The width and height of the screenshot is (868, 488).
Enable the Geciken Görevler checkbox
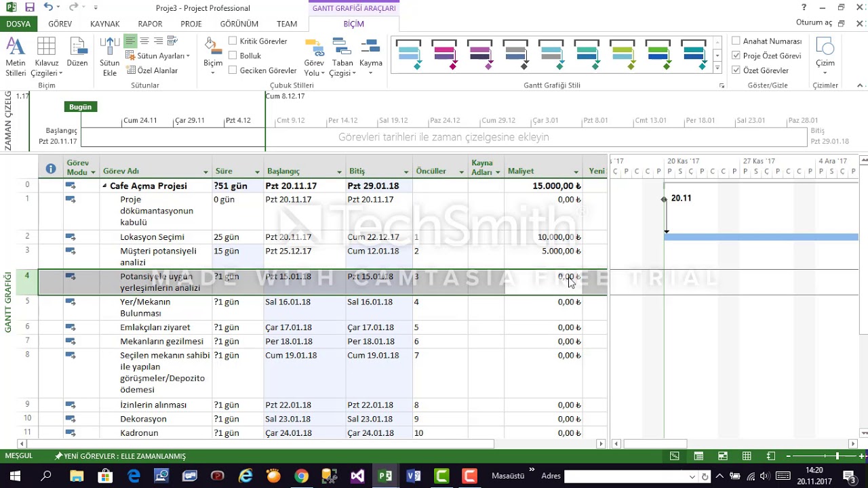pos(233,70)
